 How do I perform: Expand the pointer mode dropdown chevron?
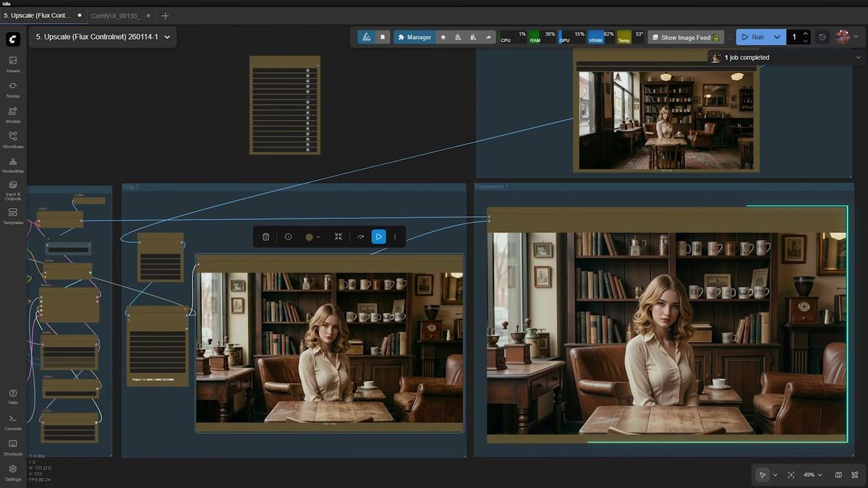coord(775,475)
